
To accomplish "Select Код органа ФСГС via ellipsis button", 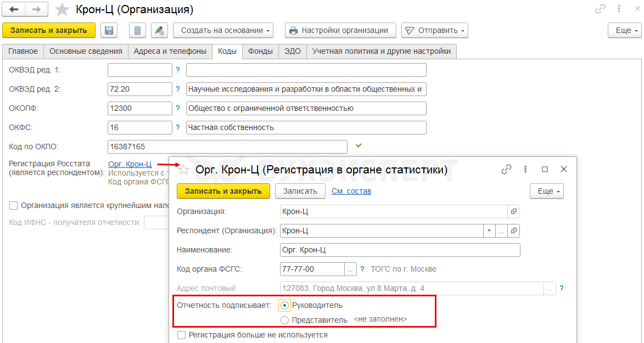I will (350, 269).
